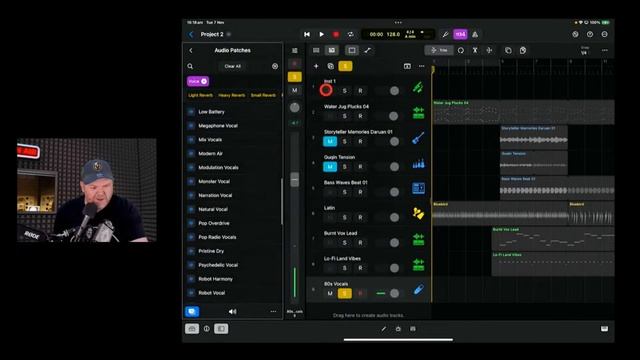The image size is (640, 360).
Task: Record-enable the Bass Waves Beat 01 track
Action: click(x=360, y=192)
